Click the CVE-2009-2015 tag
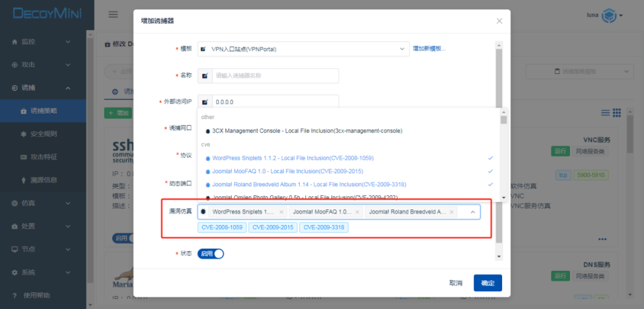 coord(273,227)
